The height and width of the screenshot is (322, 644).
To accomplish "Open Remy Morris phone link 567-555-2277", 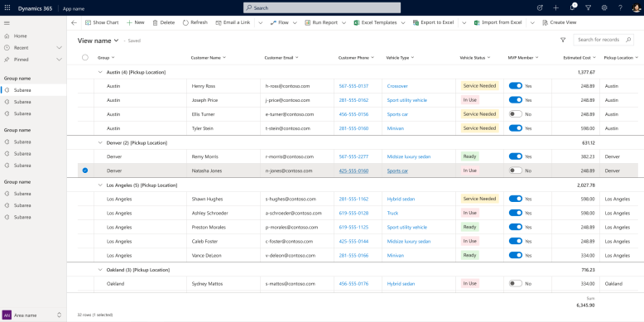I will click(x=353, y=156).
